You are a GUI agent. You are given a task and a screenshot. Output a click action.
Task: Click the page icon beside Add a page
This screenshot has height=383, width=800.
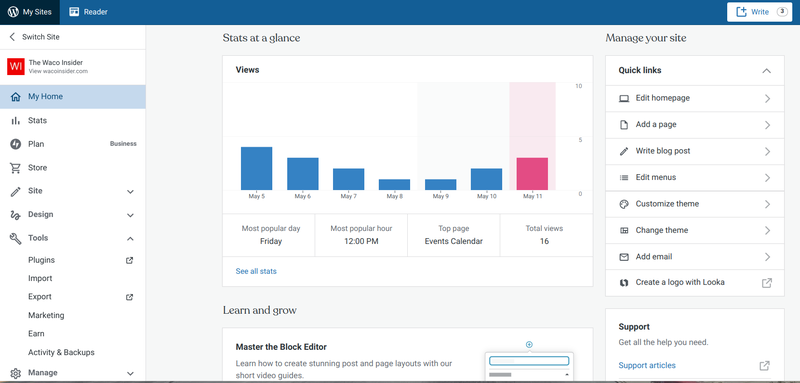624,125
